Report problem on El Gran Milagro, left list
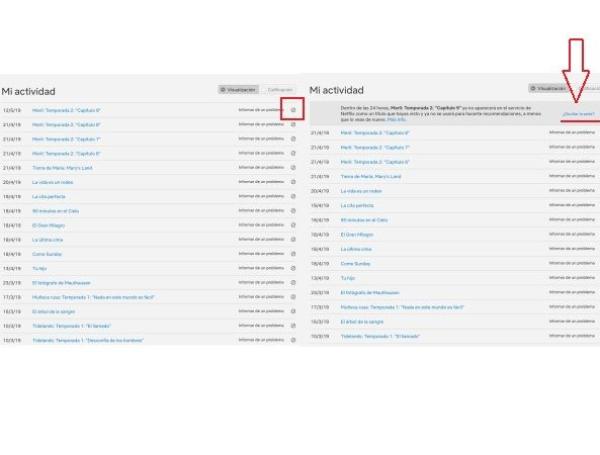600x455 pixels. point(261,225)
